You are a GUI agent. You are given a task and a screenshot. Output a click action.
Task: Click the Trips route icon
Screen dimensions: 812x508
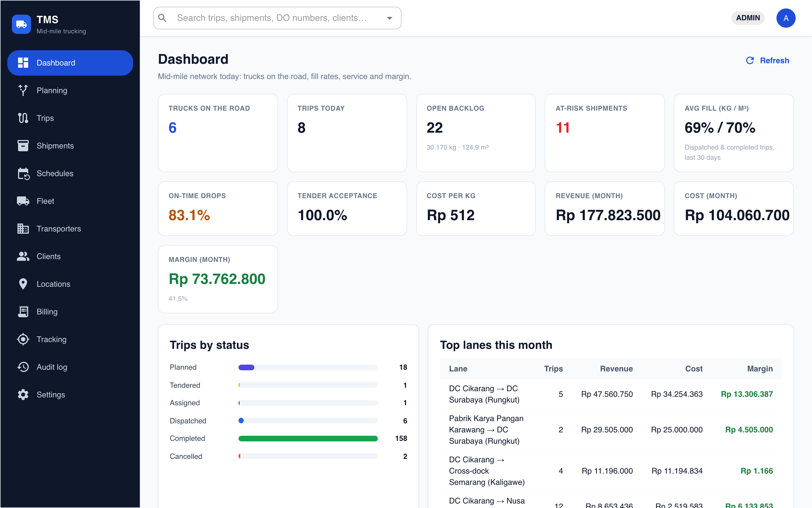23,118
